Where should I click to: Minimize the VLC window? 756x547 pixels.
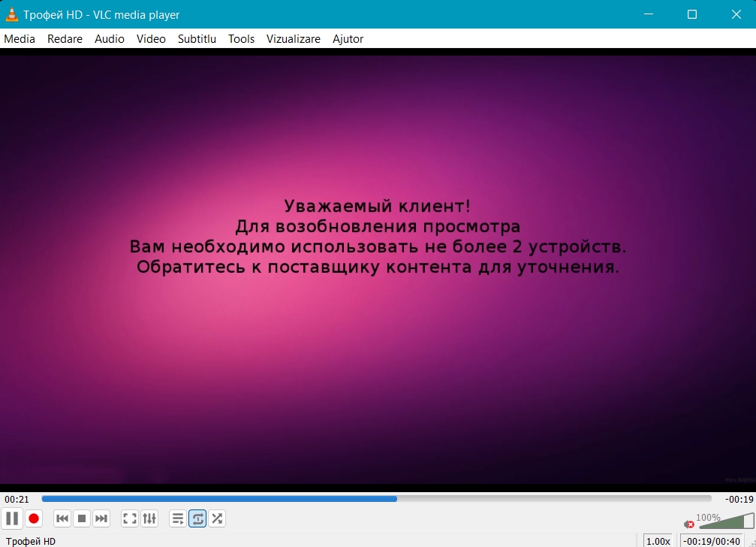[x=649, y=14]
